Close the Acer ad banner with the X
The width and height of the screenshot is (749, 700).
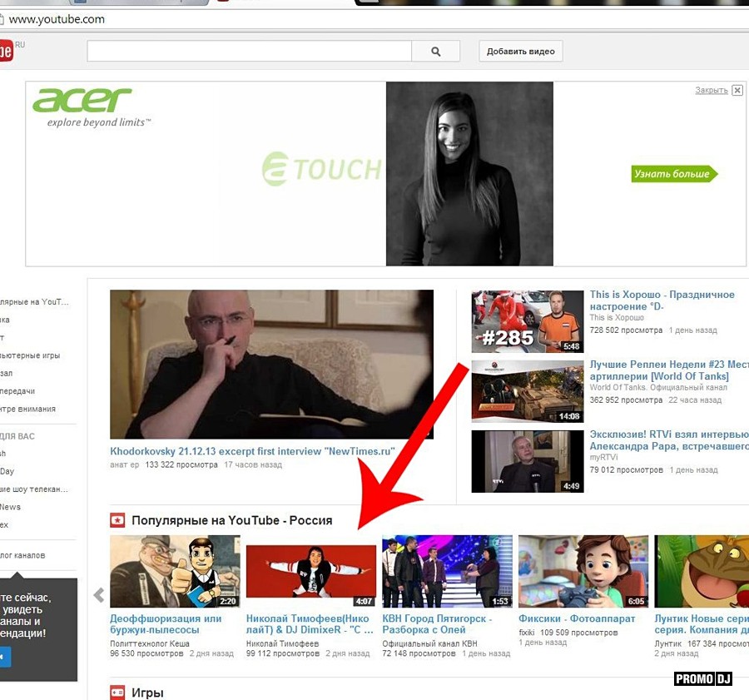click(737, 90)
